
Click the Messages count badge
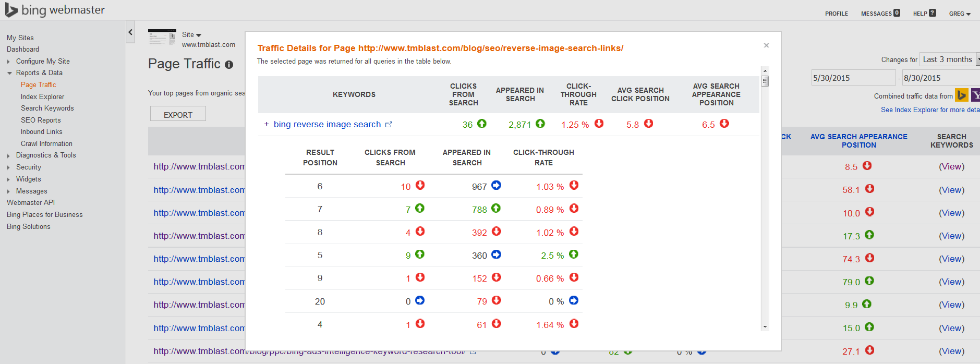[x=897, y=13]
